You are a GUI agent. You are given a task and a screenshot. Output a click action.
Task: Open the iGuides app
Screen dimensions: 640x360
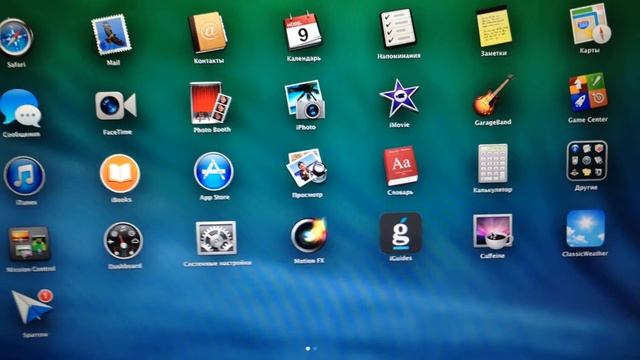(x=401, y=233)
